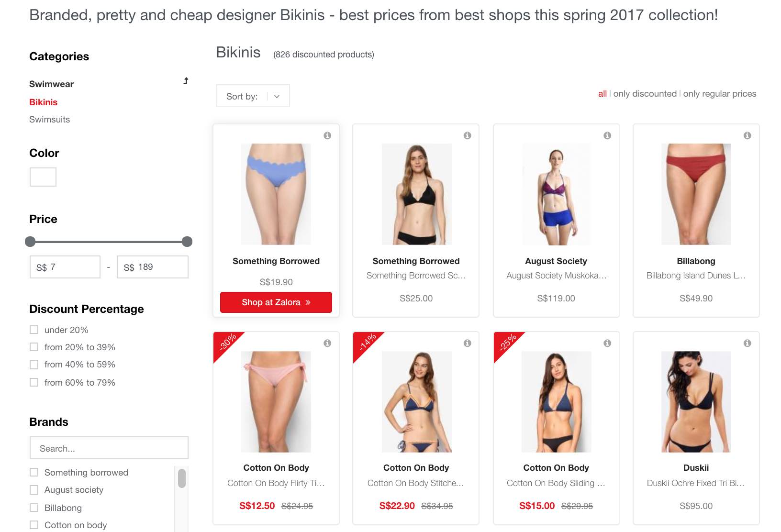Tick the from 40% to 59% checkbox

34,365
